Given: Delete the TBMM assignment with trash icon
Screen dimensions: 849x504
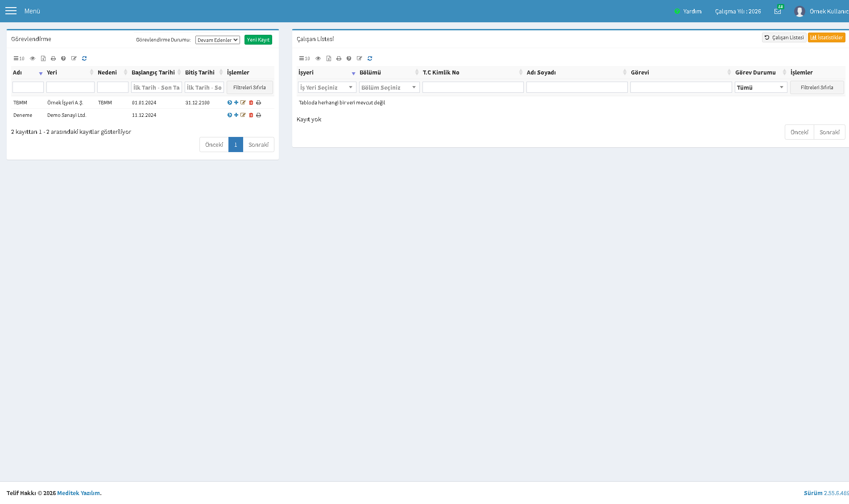Looking at the screenshot, I should pos(251,103).
